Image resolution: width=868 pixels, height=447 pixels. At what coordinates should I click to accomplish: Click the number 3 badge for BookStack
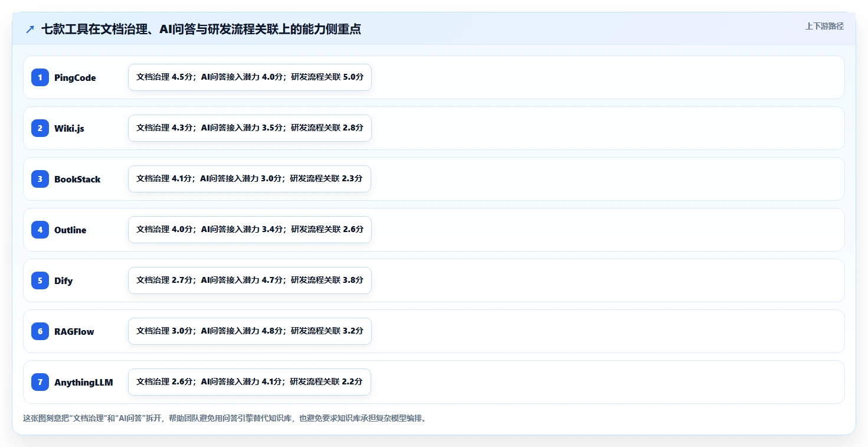(x=40, y=179)
